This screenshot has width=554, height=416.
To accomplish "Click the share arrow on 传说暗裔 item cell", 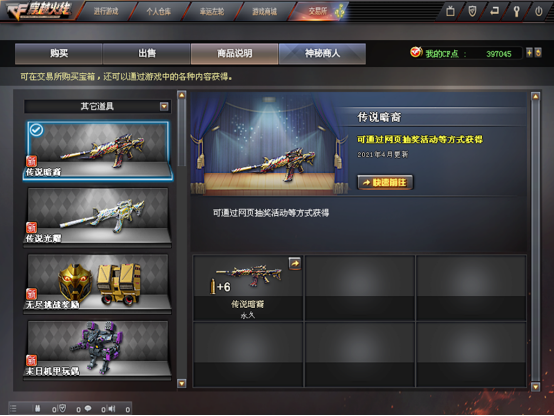I will pos(295,263).
